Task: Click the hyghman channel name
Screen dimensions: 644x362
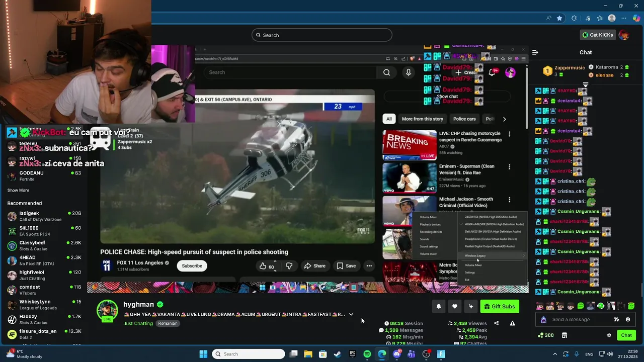Action: pyautogui.click(x=138, y=305)
